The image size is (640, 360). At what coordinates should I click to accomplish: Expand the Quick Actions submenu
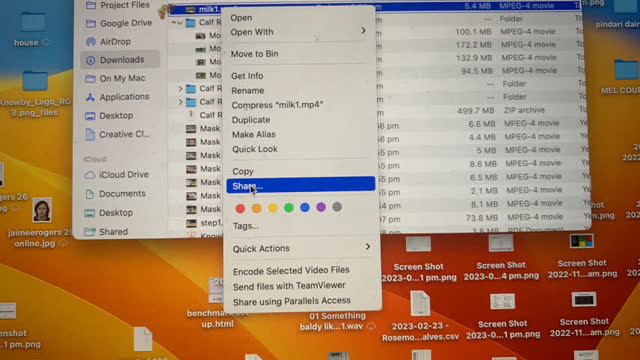click(301, 248)
